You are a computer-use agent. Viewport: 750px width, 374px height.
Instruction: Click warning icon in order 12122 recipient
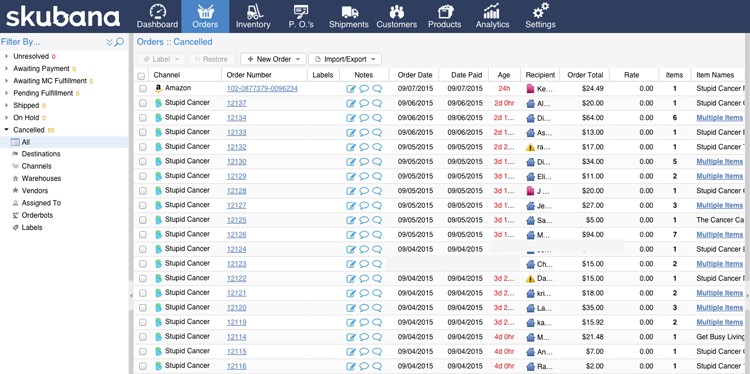click(530, 278)
